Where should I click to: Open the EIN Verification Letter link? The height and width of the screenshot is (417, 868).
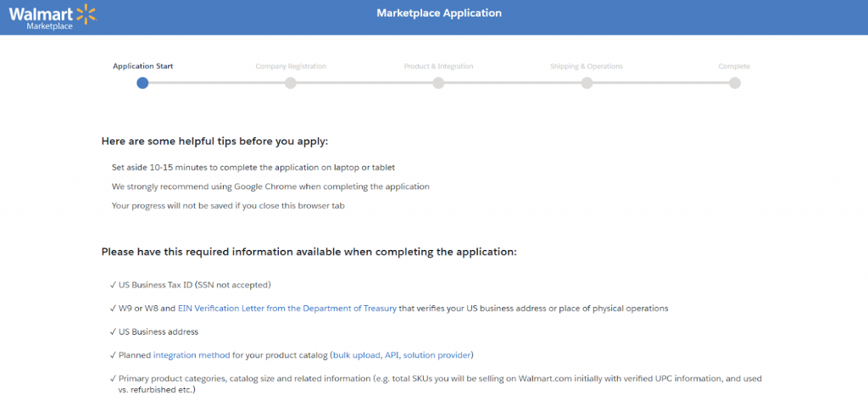click(287, 309)
